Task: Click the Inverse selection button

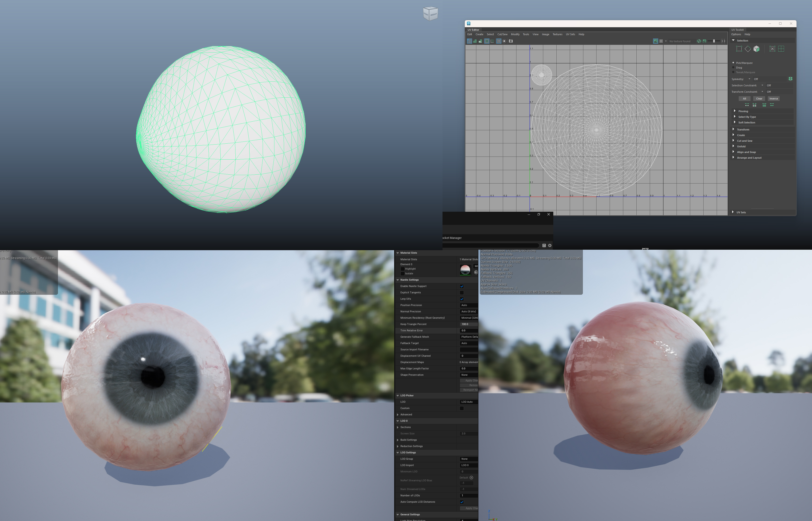Action: click(x=774, y=99)
